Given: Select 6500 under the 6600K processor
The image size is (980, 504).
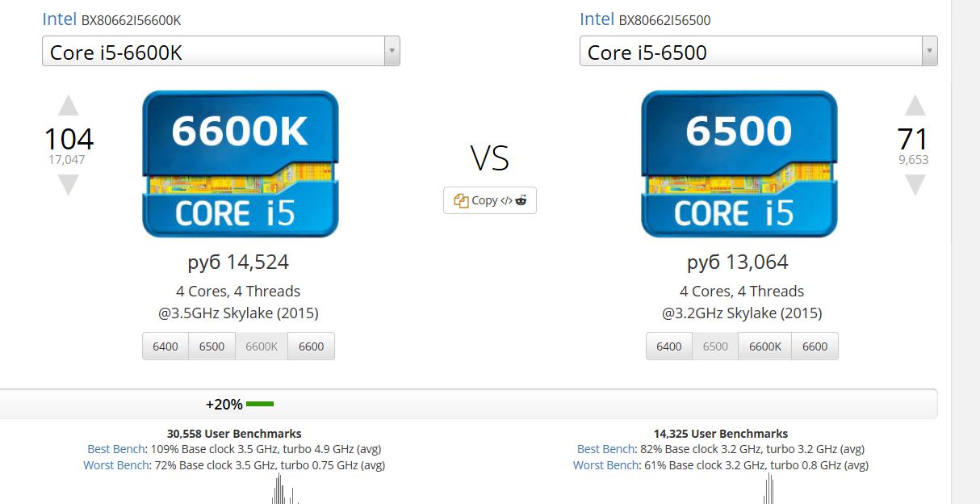Looking at the screenshot, I should tap(211, 346).
